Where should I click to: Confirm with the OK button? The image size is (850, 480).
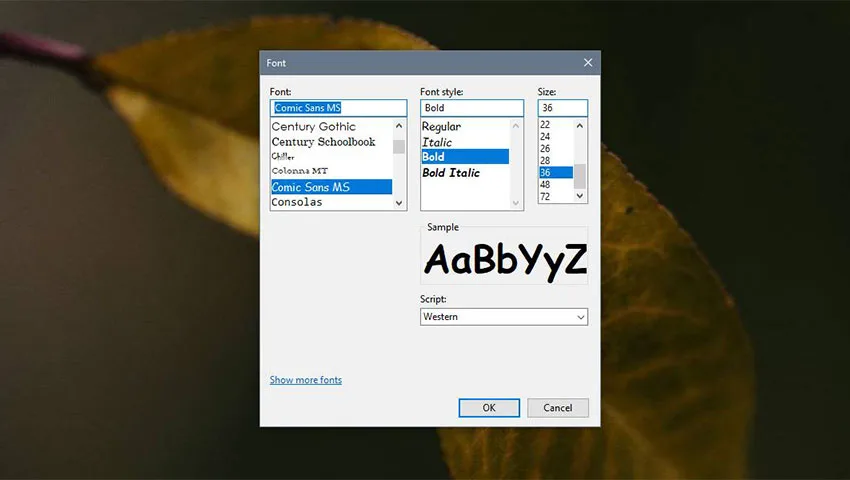click(489, 408)
